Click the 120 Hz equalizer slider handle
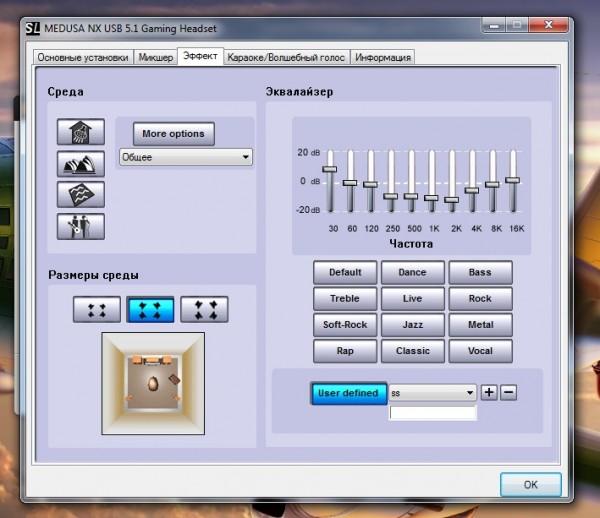Screen dimensions: 600x518 pyautogui.click(x=370, y=184)
